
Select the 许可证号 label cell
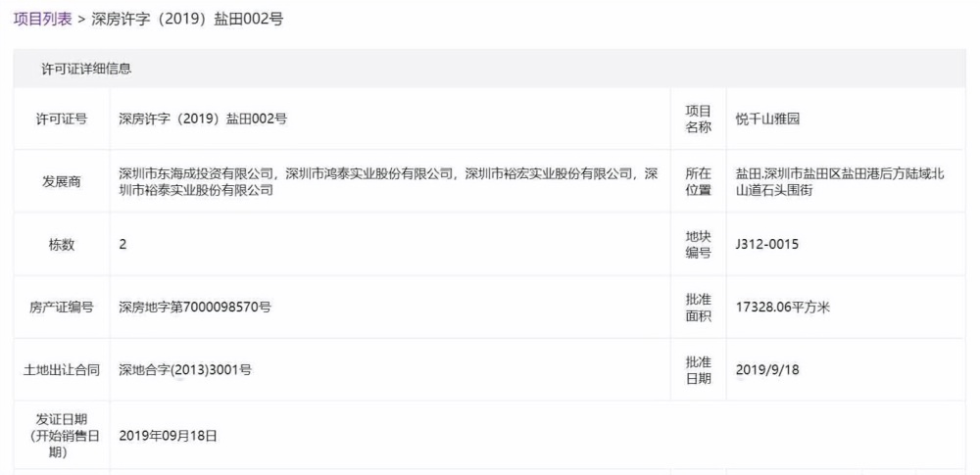pos(61,119)
